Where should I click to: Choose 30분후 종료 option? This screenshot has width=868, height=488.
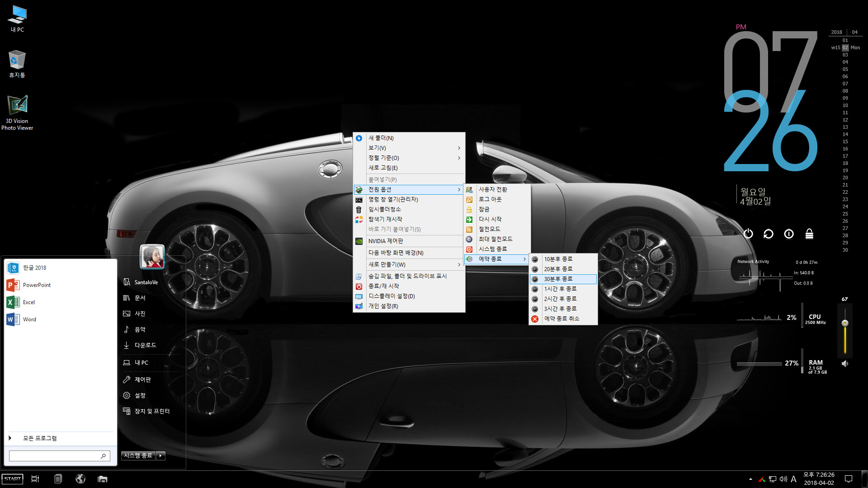click(563, 279)
